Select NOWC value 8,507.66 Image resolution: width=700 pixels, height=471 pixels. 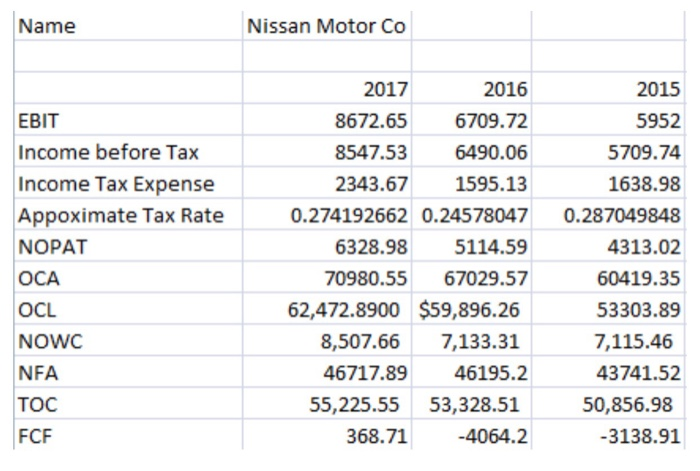pos(327,341)
